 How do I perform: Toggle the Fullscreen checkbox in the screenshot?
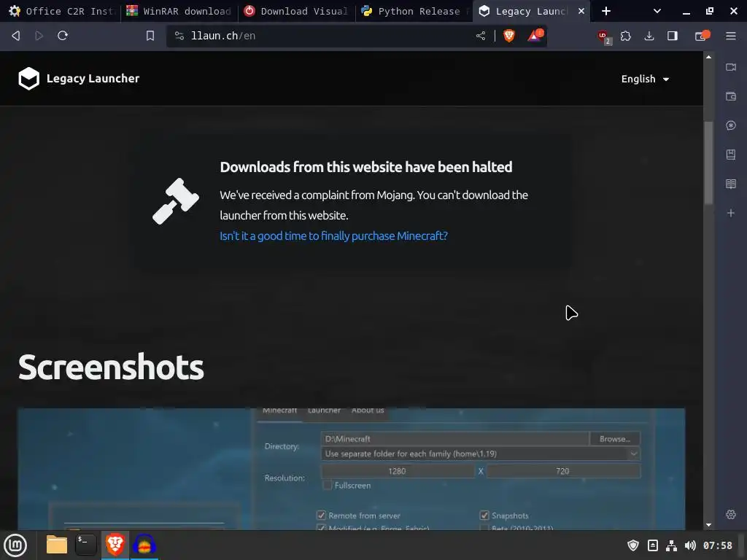tap(327, 485)
